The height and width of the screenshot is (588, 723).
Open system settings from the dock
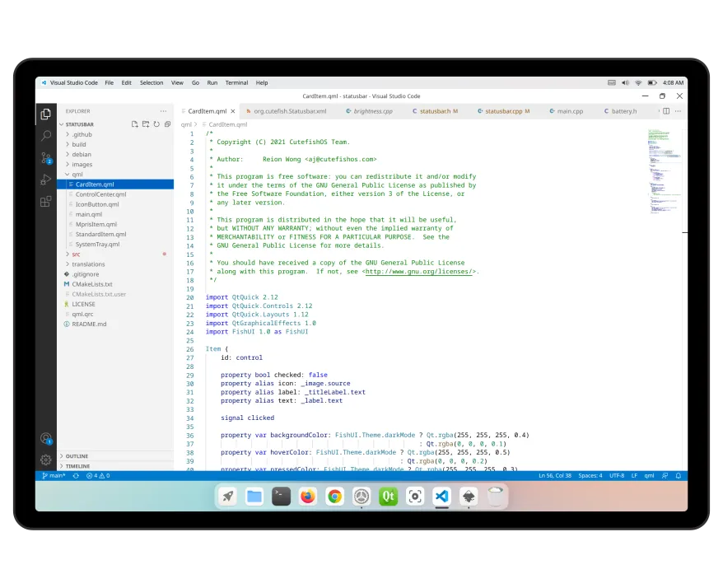tap(361, 497)
